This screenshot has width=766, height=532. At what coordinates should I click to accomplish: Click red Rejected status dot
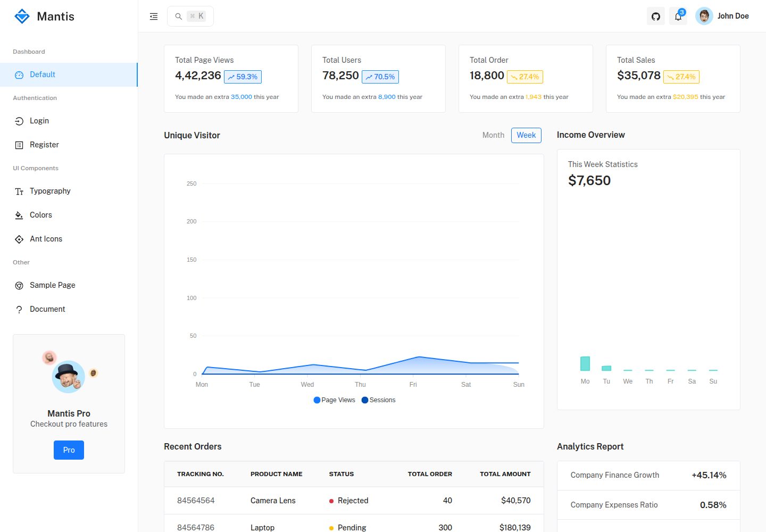(331, 501)
